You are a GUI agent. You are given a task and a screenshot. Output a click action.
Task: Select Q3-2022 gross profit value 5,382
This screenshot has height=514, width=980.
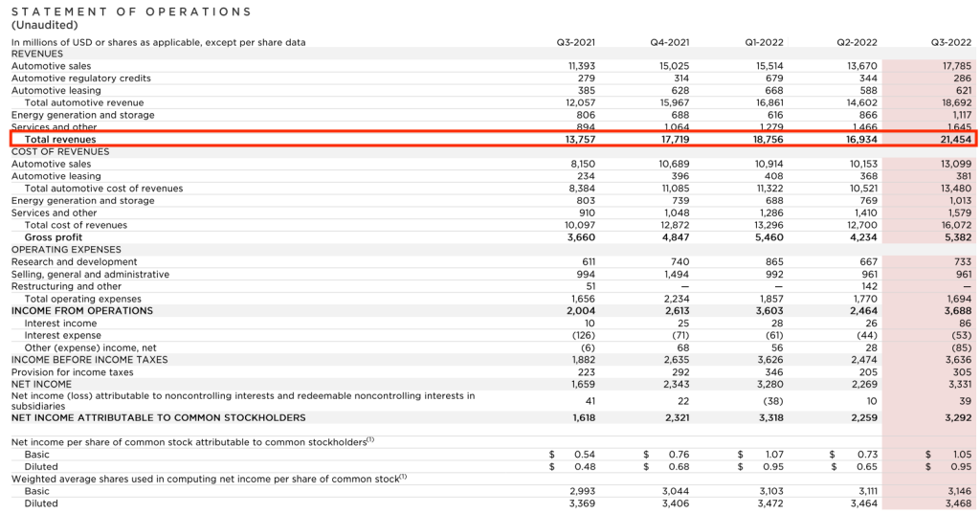click(957, 237)
